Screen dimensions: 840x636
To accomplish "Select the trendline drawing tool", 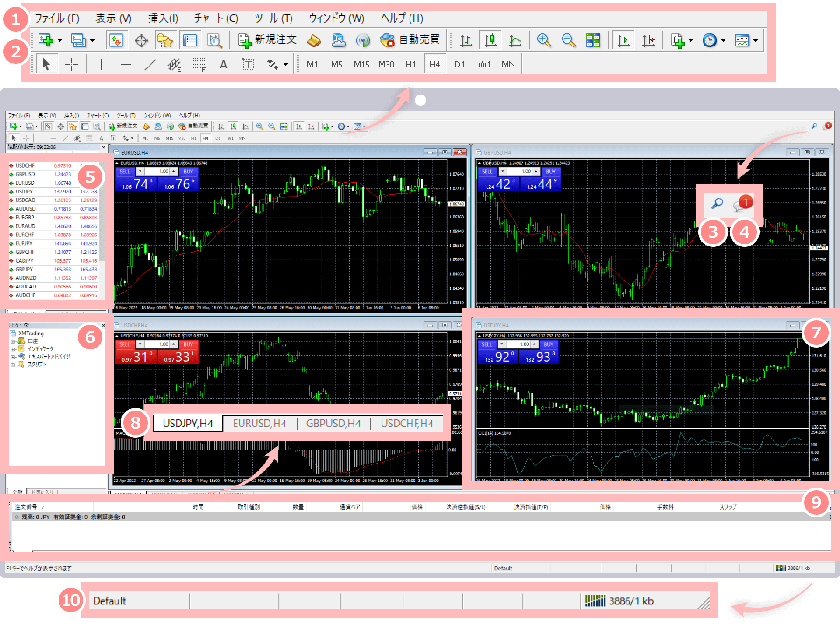I will (150, 65).
